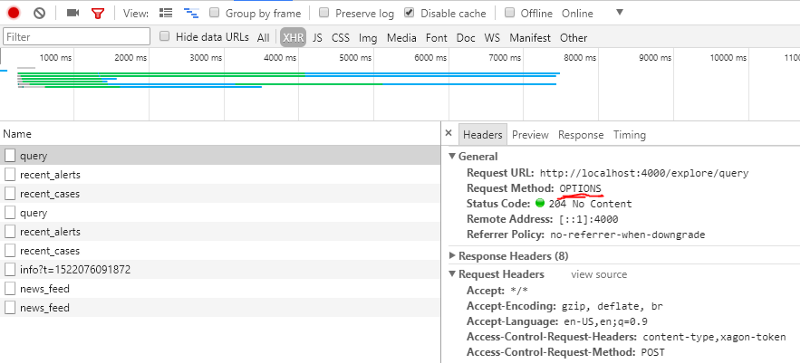Click file icon of the selected query row
800x363 pixels.
pos(10,156)
